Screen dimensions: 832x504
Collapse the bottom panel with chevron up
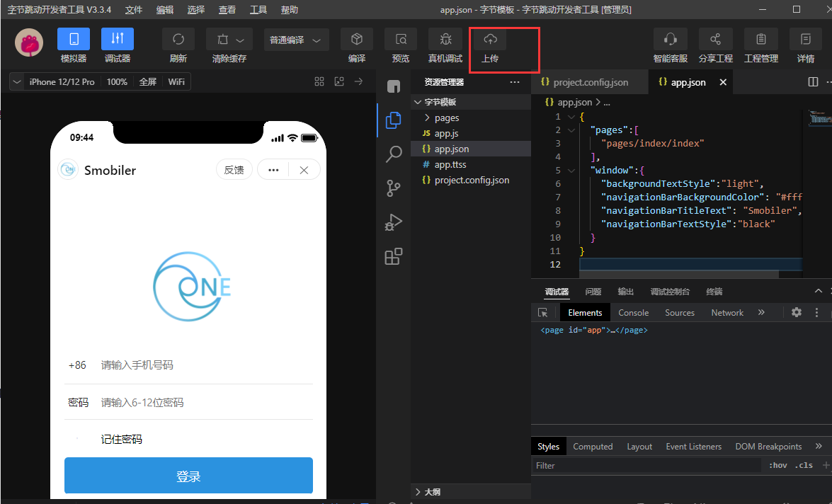point(819,291)
